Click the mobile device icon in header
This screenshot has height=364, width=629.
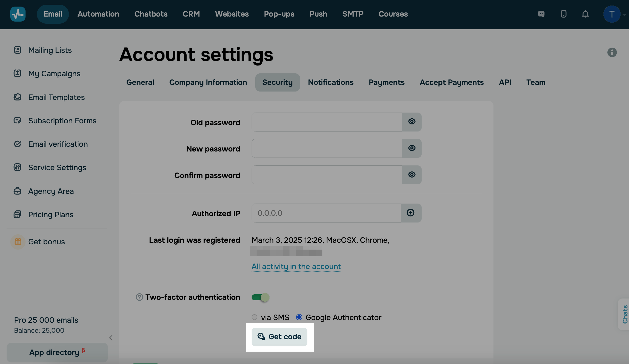tap(563, 14)
